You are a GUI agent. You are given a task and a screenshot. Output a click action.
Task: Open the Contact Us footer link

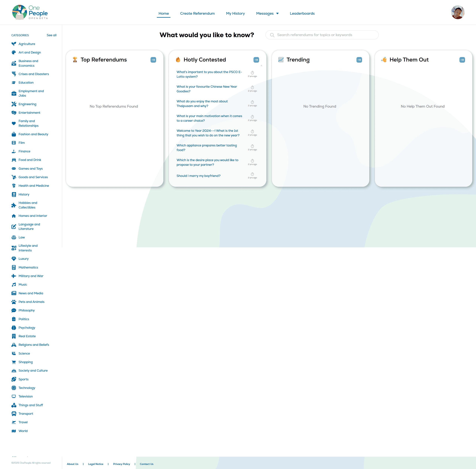pyautogui.click(x=147, y=464)
